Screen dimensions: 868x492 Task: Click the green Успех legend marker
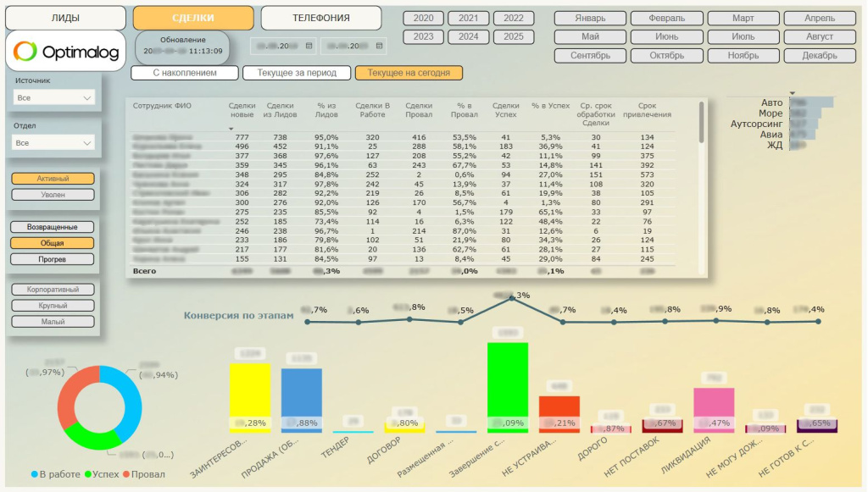click(x=86, y=474)
